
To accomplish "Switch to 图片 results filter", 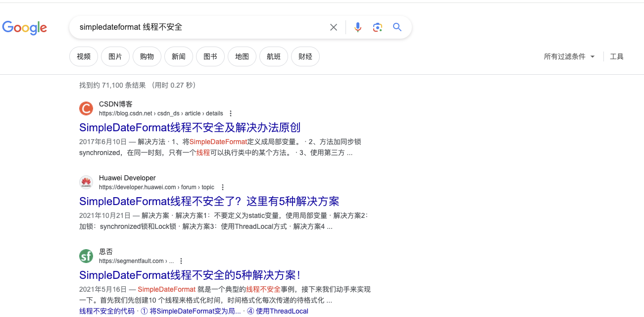I will click(x=115, y=56).
